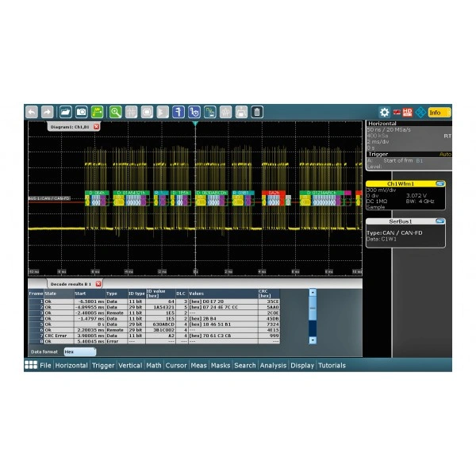476x476 pixels.
Task: Close the Decode results B1 tab
Action: (x=98, y=284)
